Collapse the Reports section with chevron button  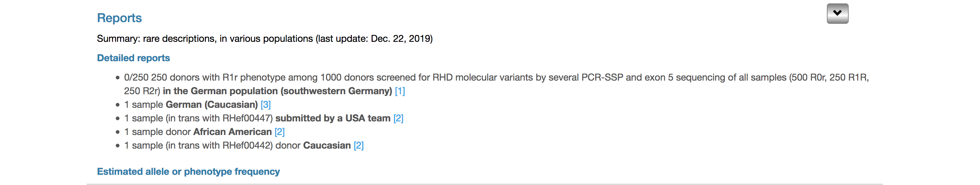click(837, 14)
